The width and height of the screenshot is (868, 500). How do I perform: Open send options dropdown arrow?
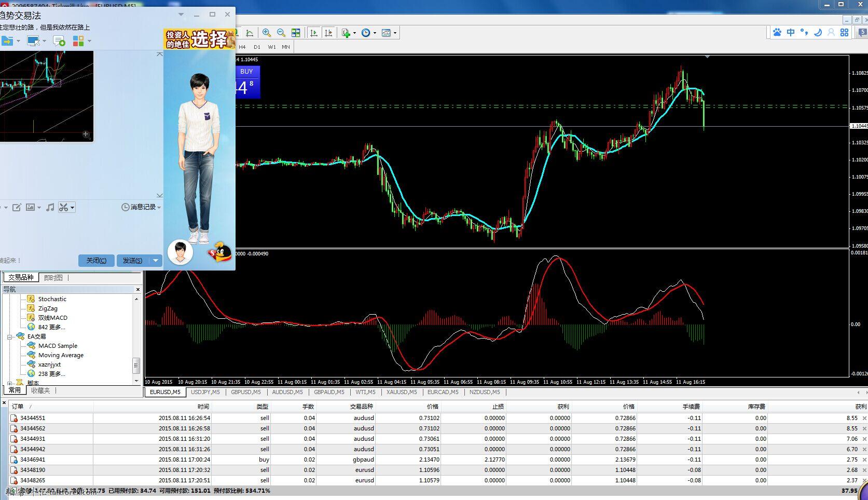[x=156, y=261]
